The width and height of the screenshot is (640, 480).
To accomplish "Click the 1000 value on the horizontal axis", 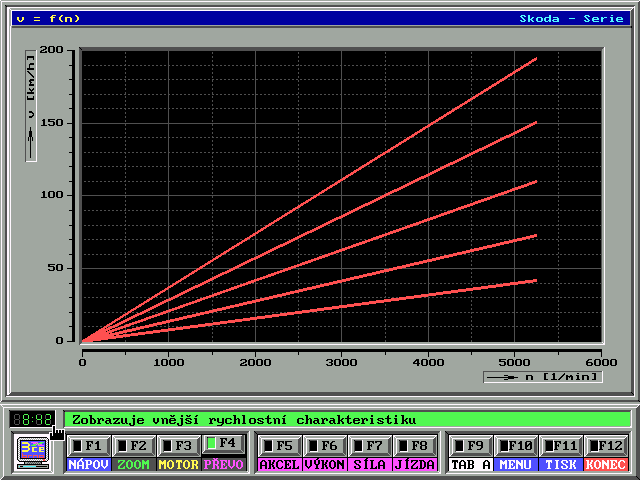I will (169, 362).
